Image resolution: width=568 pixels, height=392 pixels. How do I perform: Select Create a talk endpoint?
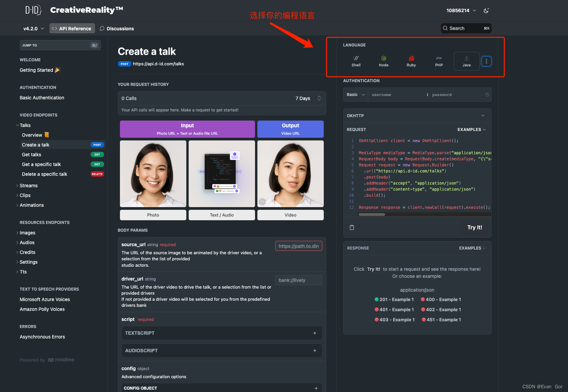pyautogui.click(x=63, y=145)
